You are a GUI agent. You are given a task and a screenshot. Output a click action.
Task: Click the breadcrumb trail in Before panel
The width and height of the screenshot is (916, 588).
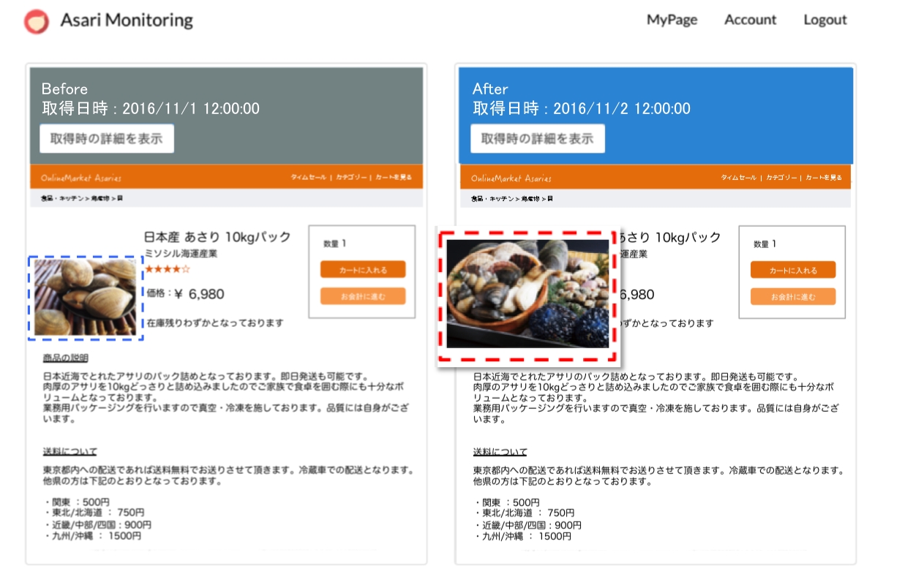point(81,199)
